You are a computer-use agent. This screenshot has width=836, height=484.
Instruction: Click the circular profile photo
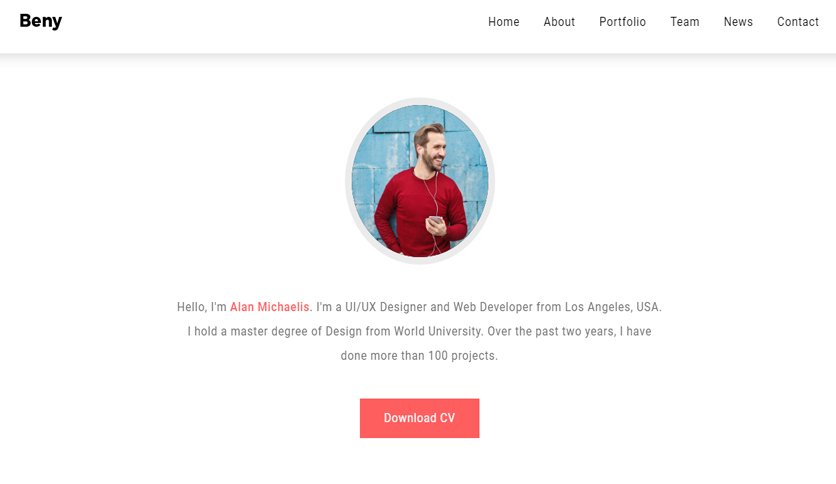[x=420, y=181]
